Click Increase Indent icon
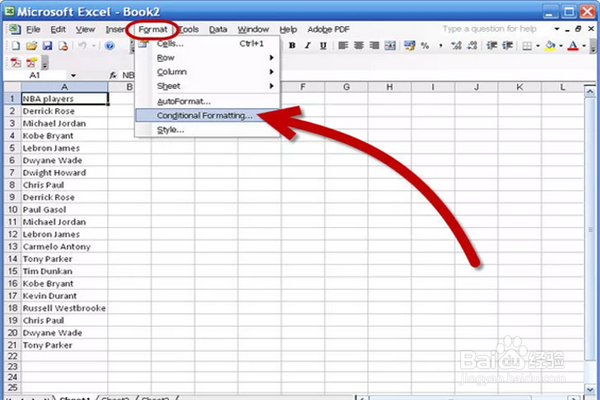This screenshot has height=400, width=600. [x=507, y=46]
